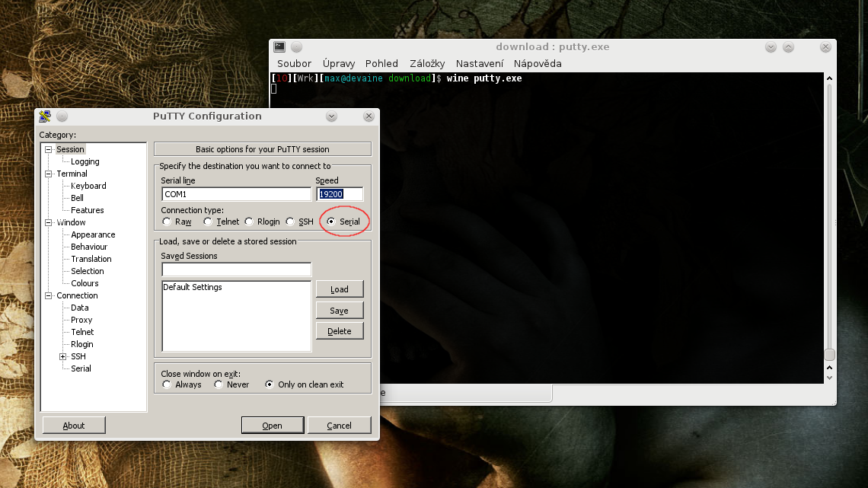Screen dimensions: 868x488
Task: Select the SSH connection type
Action: 290,222
